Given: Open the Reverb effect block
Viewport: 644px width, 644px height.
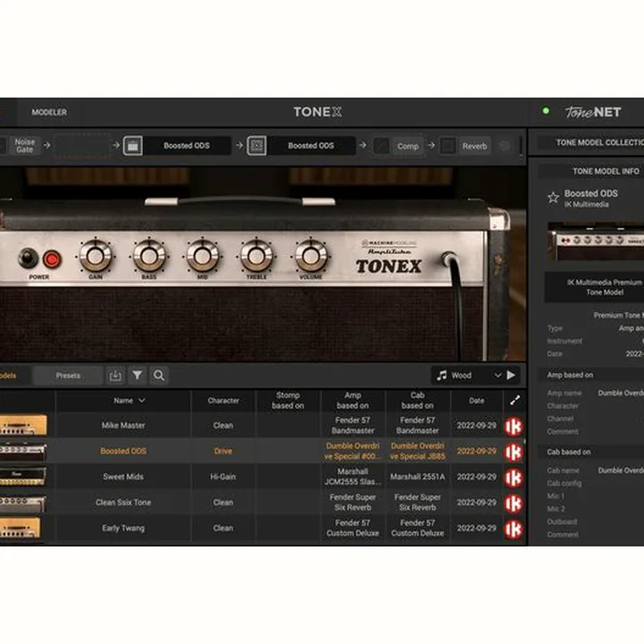Looking at the screenshot, I should (475, 146).
